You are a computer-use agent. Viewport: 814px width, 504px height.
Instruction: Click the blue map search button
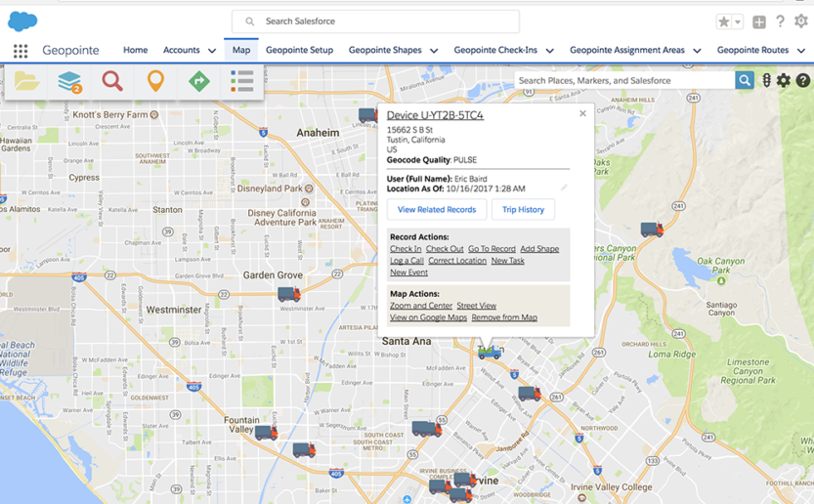tap(745, 80)
